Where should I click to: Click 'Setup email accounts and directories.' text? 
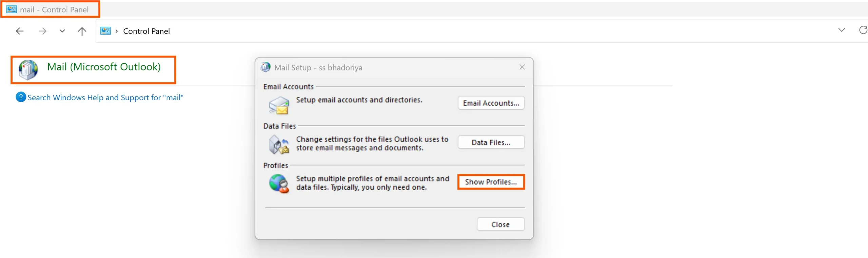click(x=359, y=100)
